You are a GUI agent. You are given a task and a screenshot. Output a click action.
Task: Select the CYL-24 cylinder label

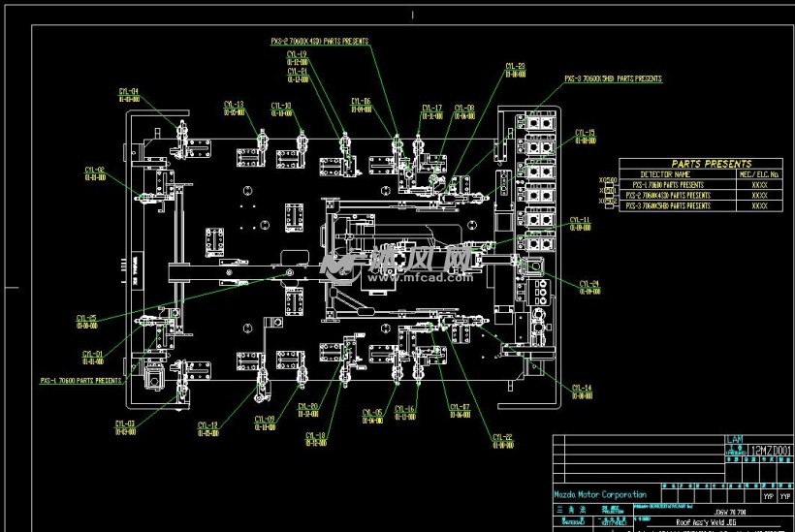pos(588,284)
